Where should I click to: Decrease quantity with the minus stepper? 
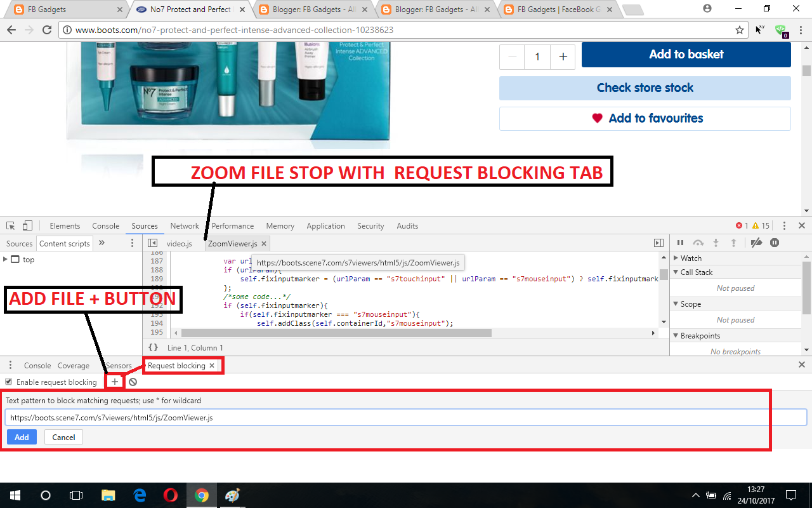(x=512, y=57)
